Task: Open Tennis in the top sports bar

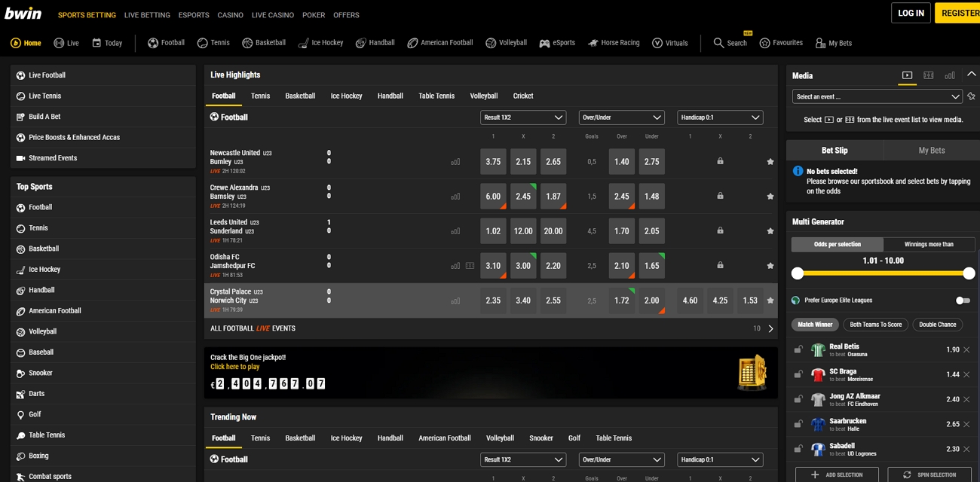Action: tap(213, 43)
